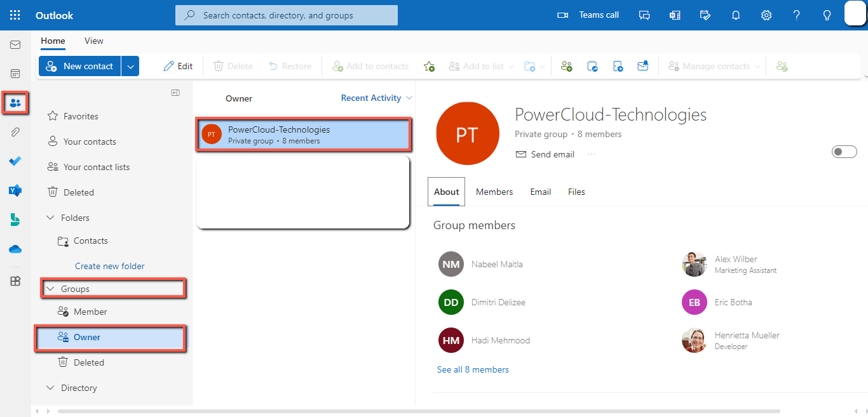The image size is (868, 417).
Task: Click the Edit button
Action: (178, 66)
